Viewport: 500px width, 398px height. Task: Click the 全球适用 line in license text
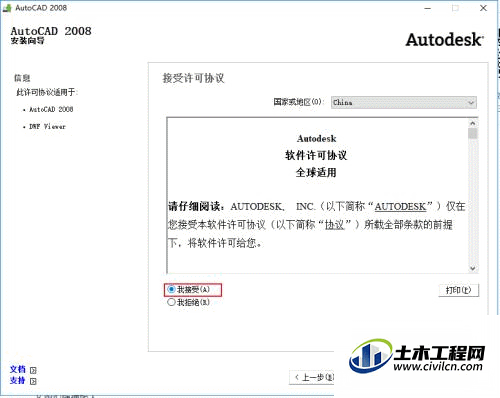pos(316,173)
